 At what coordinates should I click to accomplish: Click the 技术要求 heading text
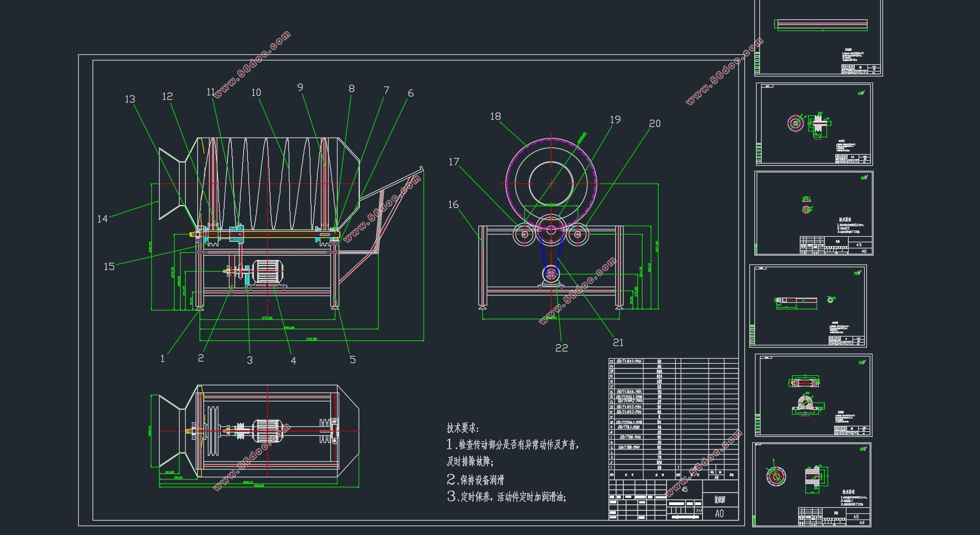(x=463, y=428)
